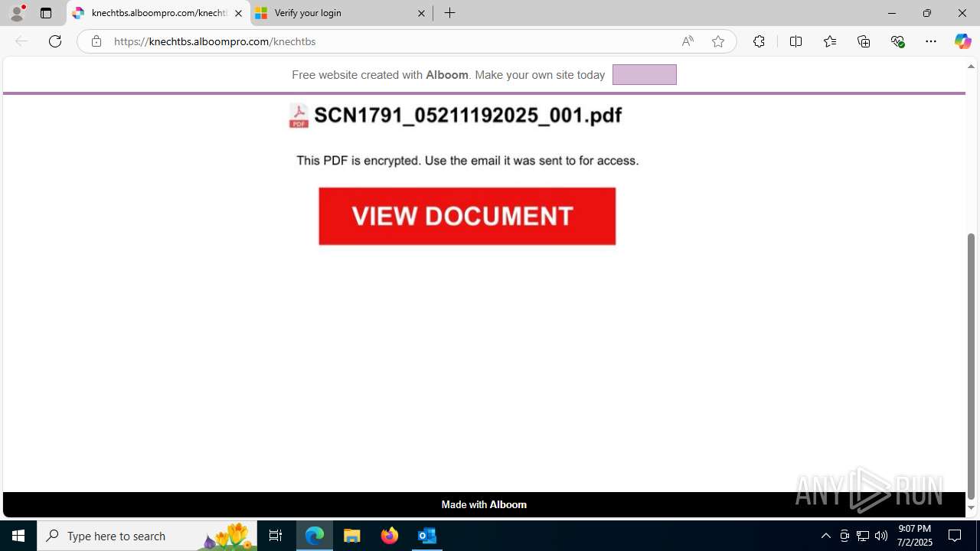Open File Explorer from taskbar
Image resolution: width=980 pixels, height=551 pixels.
[352, 536]
